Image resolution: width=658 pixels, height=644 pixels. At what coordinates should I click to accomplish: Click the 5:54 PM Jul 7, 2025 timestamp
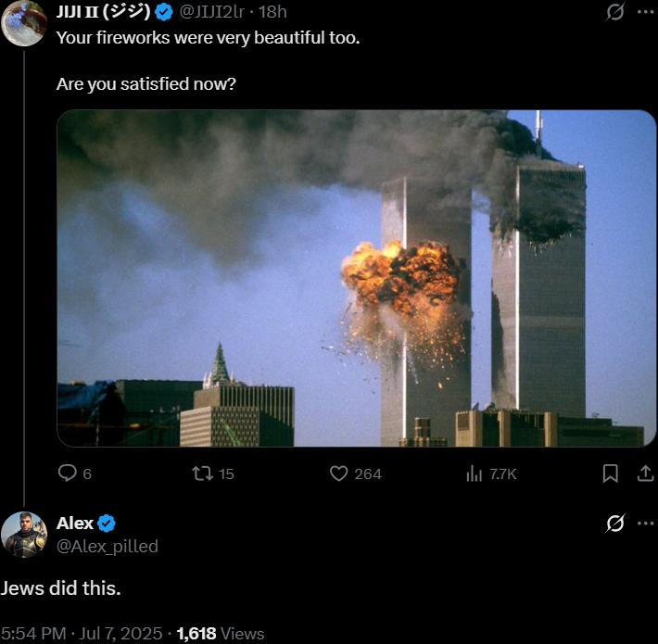click(82, 634)
